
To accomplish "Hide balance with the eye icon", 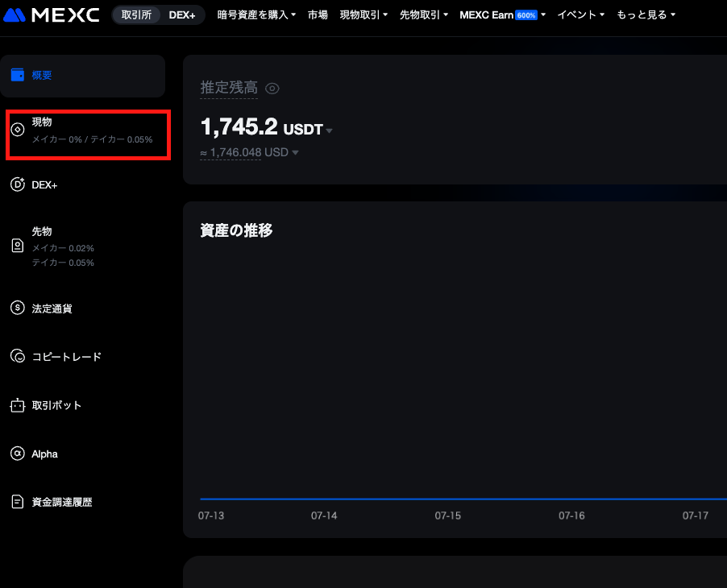I will (x=272, y=88).
